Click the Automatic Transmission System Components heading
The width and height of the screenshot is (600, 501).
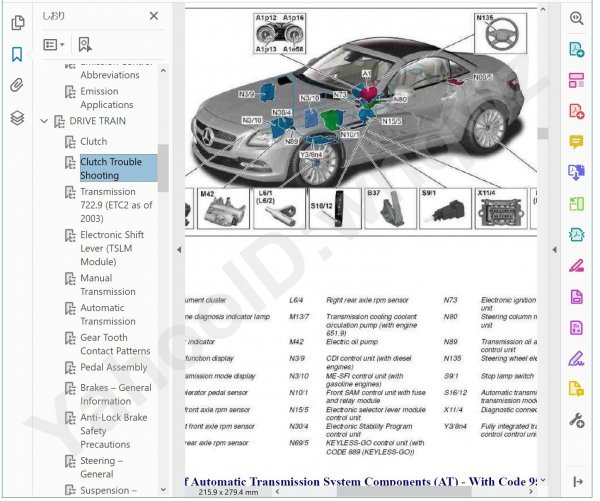(x=361, y=481)
